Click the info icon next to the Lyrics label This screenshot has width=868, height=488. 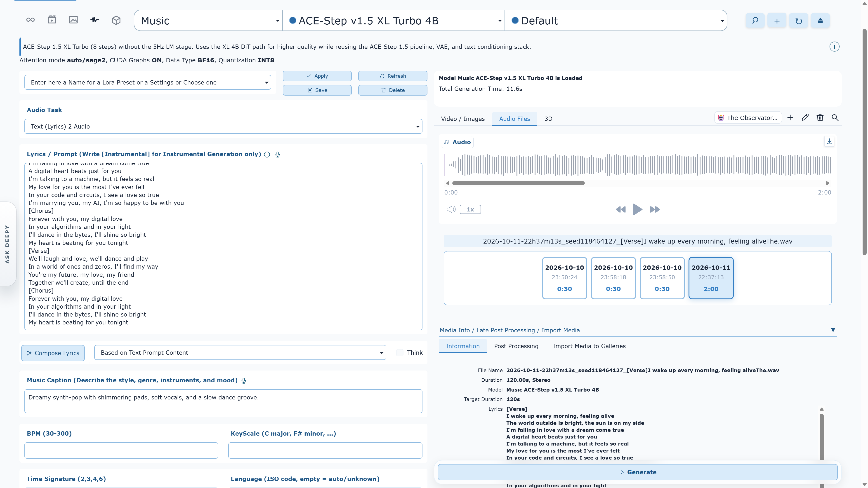pyautogui.click(x=267, y=154)
